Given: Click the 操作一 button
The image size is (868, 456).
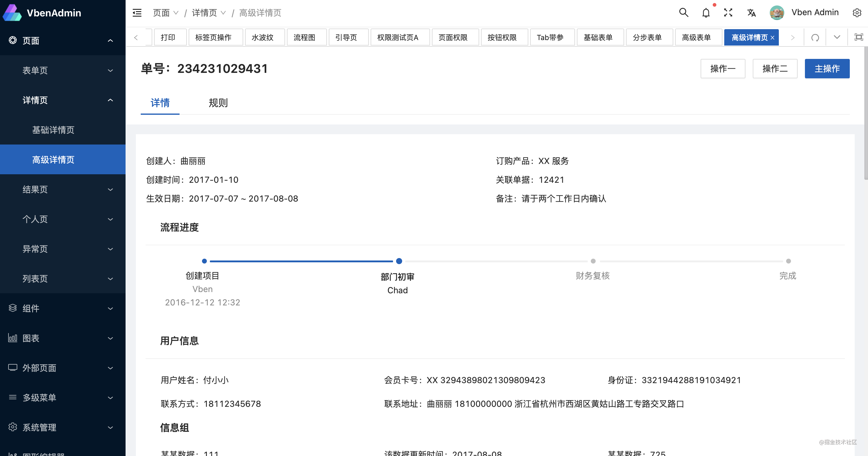Looking at the screenshot, I should coord(722,69).
